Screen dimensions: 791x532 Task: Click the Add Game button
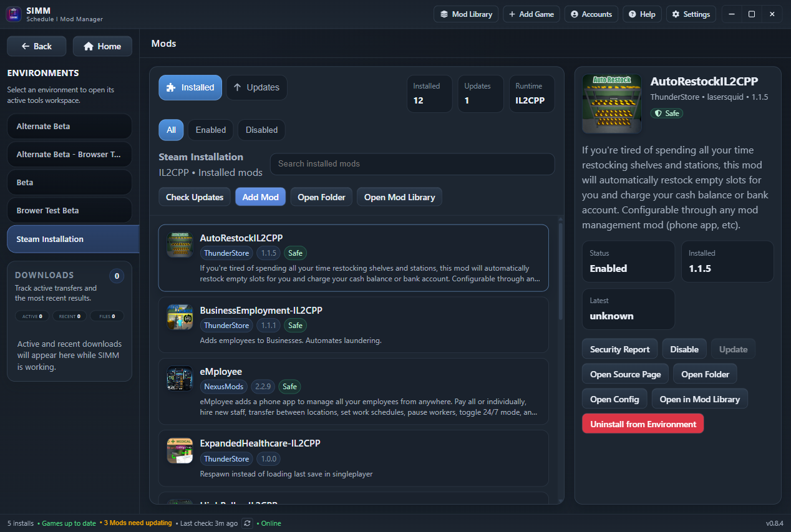[531, 14]
